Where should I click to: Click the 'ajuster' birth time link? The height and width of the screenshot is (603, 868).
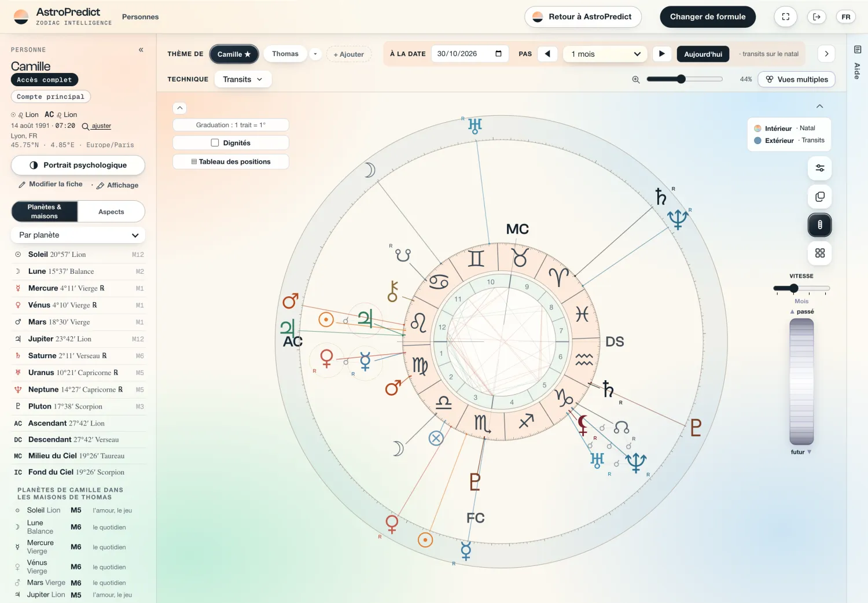[101, 126]
